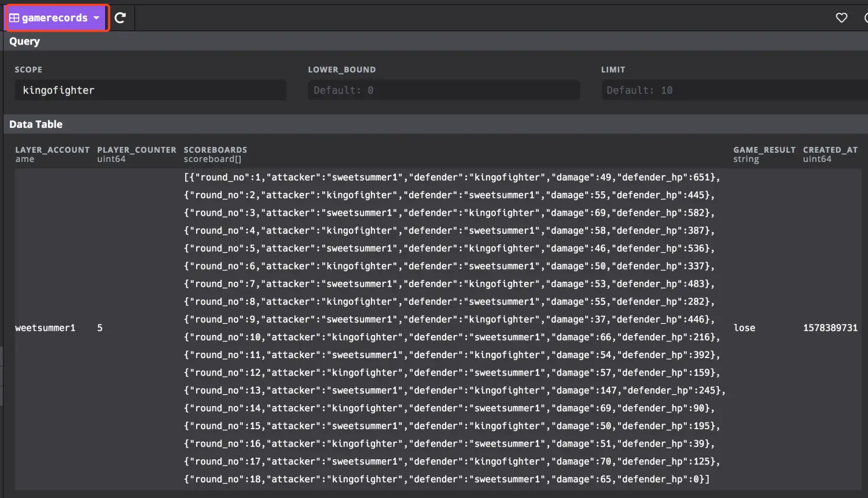Focus the SCOPE field containing kingofighter
The image size is (868, 498).
[x=150, y=90]
